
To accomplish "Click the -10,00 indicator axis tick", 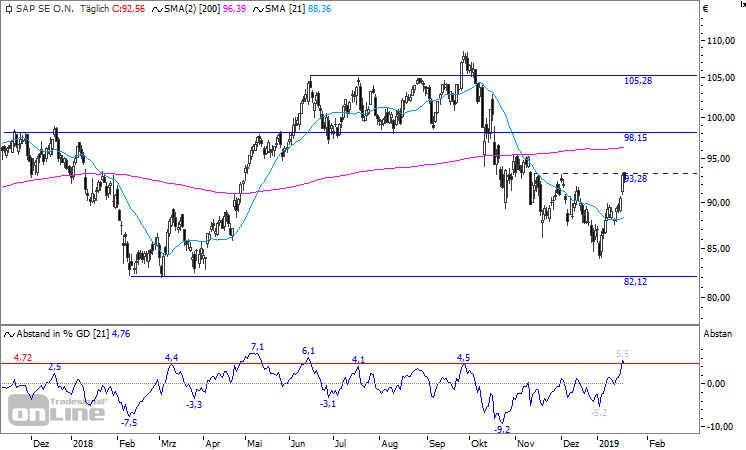I will 720,426.
